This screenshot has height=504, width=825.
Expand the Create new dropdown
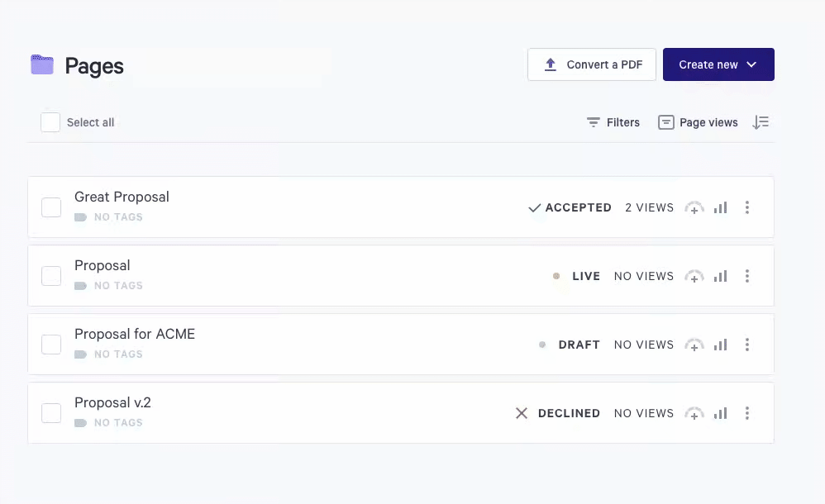718,64
